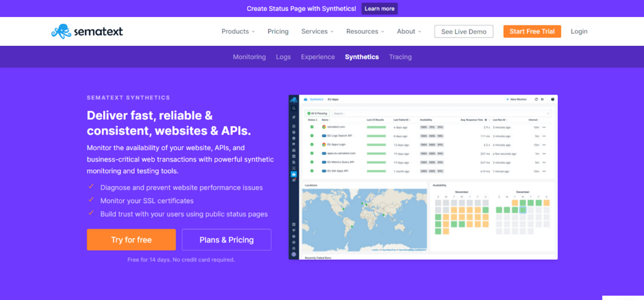Click the dashboard Search input field
The width and height of the screenshot is (644, 300).
tap(441, 113)
